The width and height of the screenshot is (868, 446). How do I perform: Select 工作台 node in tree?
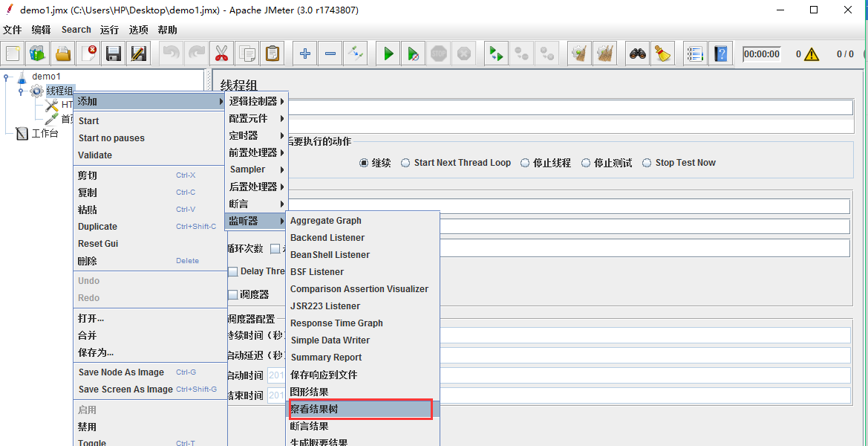(45, 134)
